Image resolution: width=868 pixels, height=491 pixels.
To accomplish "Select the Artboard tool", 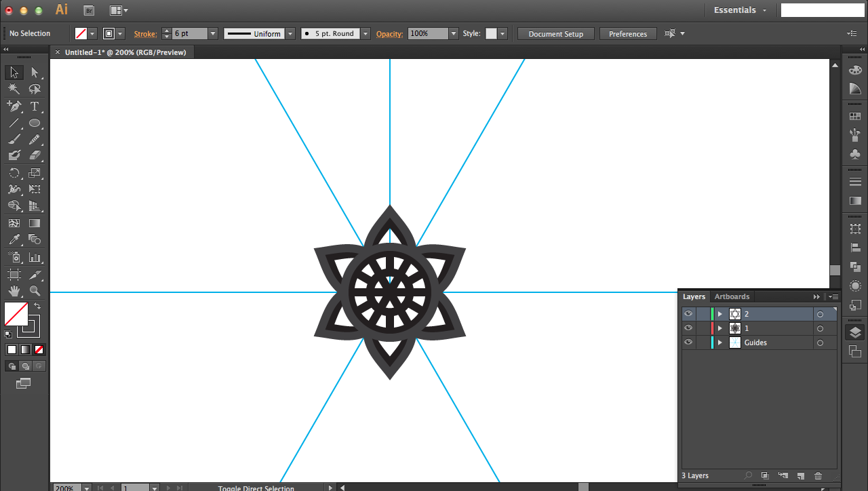I will tap(14, 275).
